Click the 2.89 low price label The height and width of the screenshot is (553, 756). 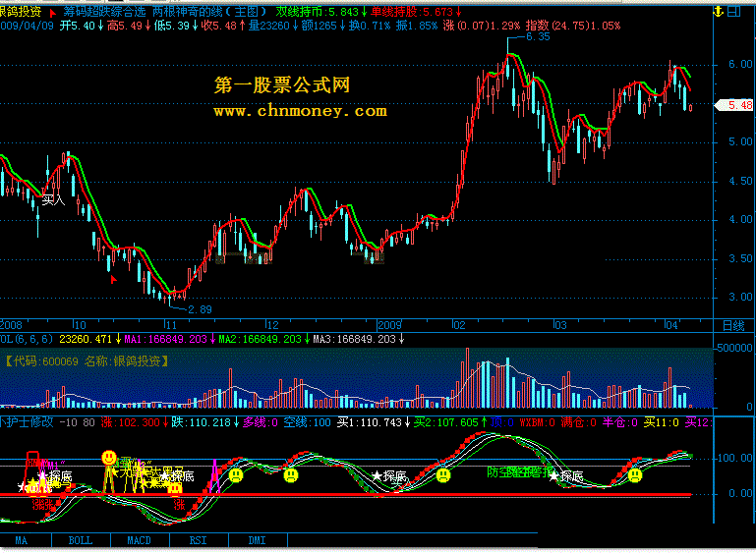(200, 309)
